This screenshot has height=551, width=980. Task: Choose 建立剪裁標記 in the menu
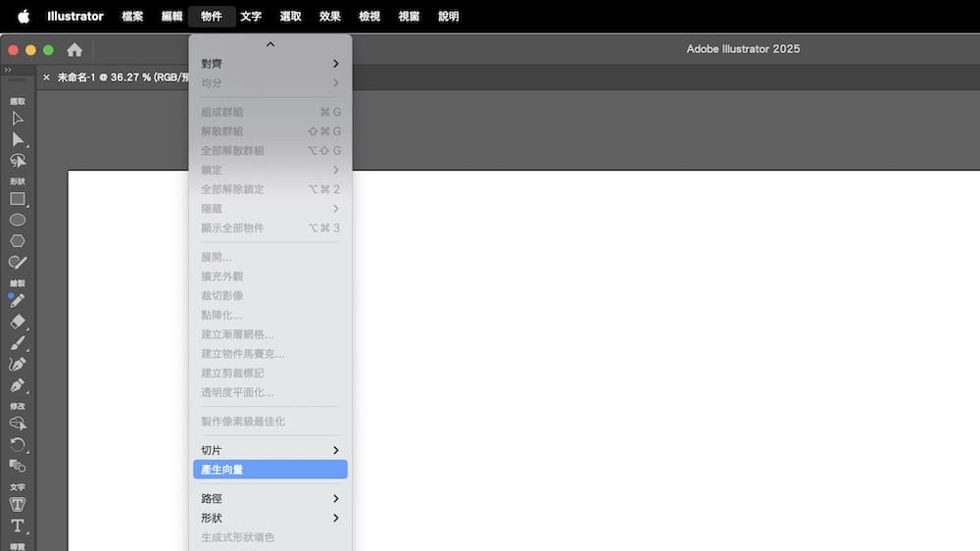pos(270,374)
